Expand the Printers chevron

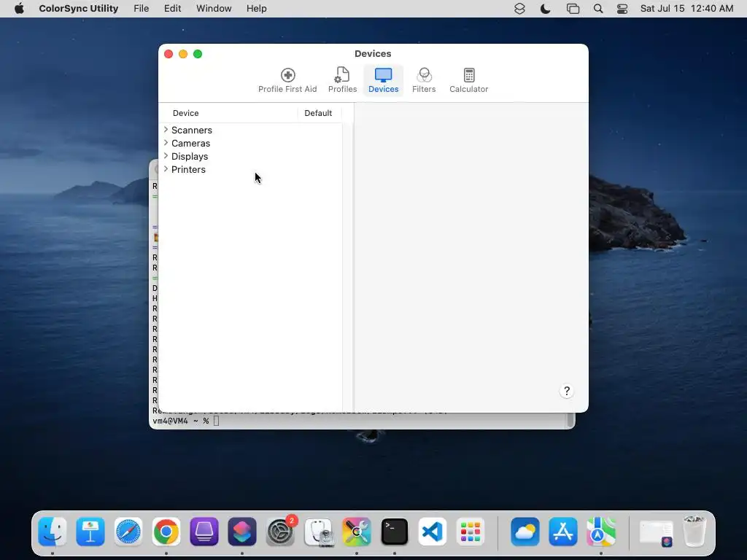tap(166, 169)
